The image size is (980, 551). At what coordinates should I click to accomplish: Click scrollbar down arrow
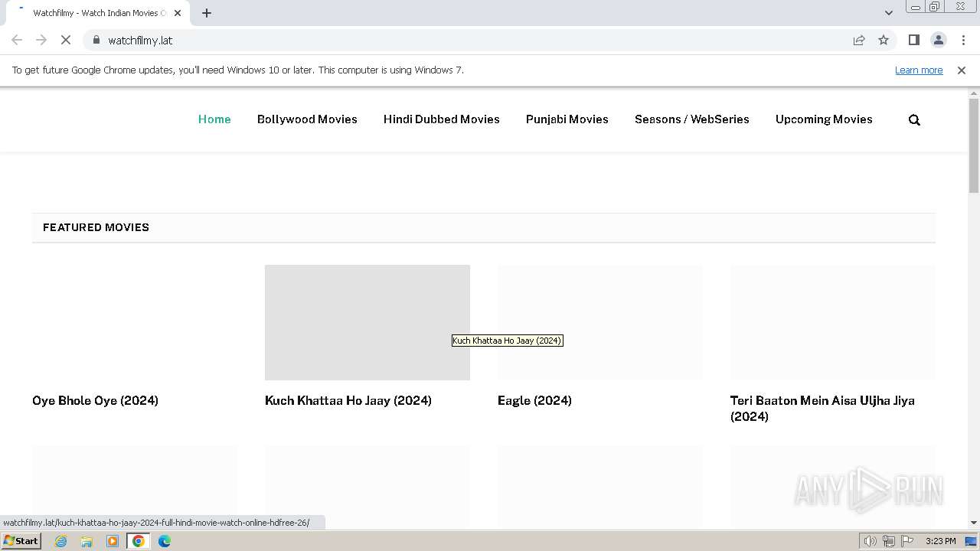974,523
